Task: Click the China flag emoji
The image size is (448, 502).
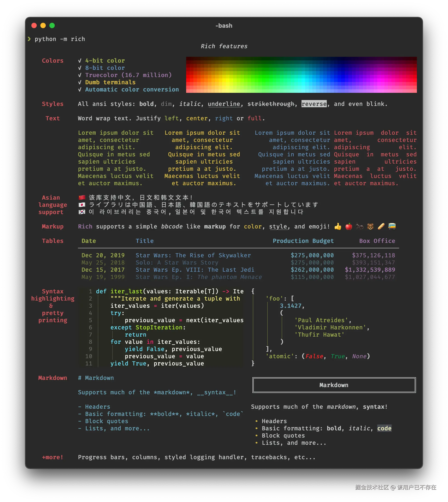Action: click(82, 198)
